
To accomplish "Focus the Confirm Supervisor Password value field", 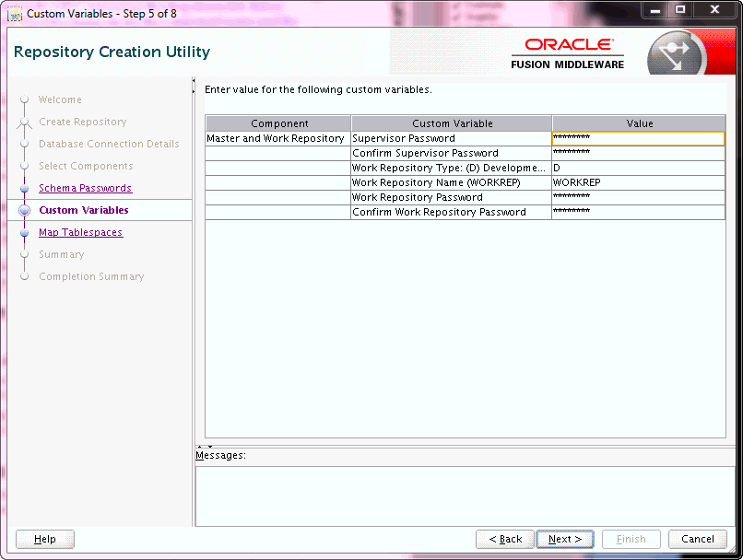I will click(x=638, y=153).
